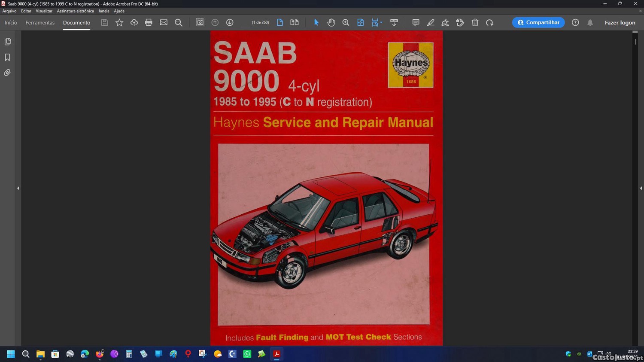The image size is (644, 362).
Task: Open Microsoft Store from the taskbar
Action: (55, 354)
